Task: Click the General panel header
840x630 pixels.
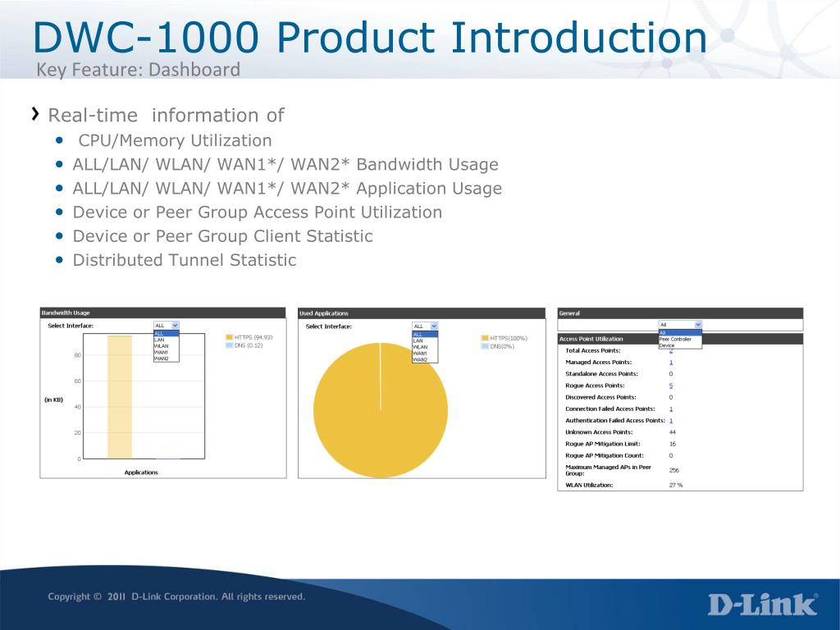Action: [680, 313]
